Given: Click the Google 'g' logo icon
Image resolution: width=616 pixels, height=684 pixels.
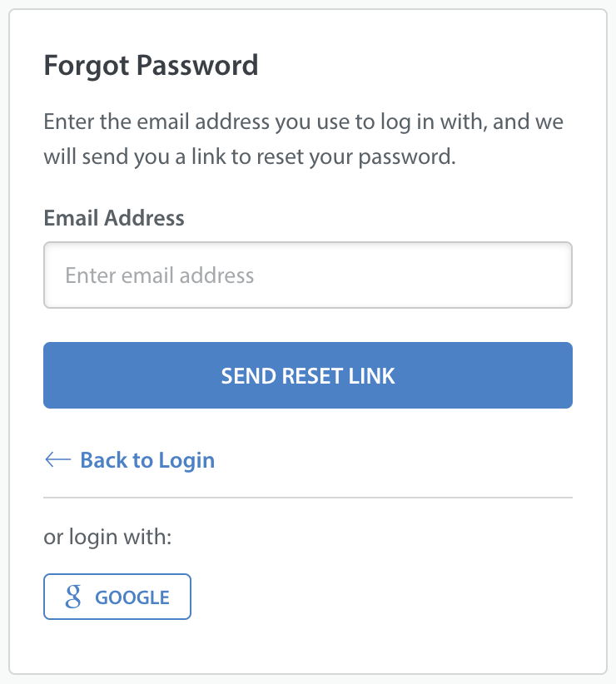Looking at the screenshot, I should tap(73, 597).
